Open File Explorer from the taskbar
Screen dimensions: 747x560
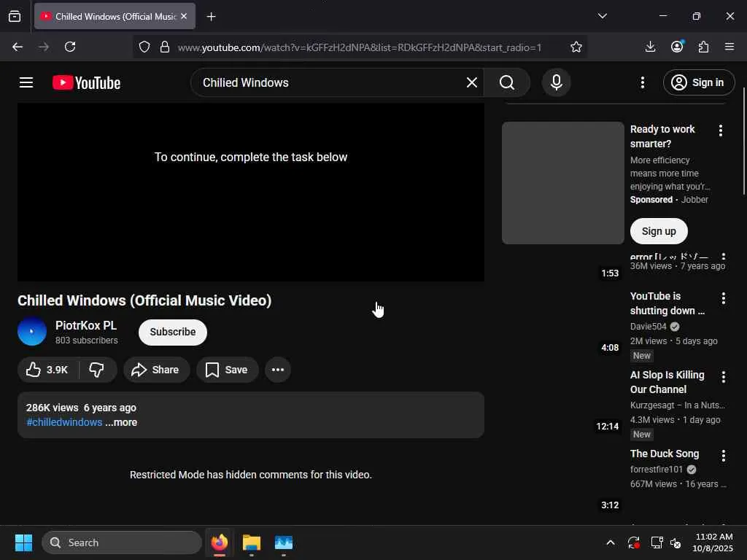(251, 542)
